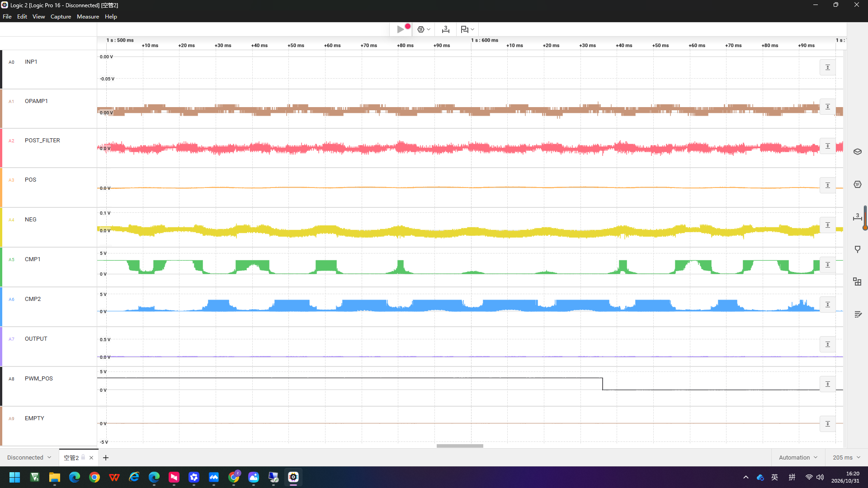868x488 pixels.
Task: Open the Markers and notes sidebar panel
Action: (858, 249)
